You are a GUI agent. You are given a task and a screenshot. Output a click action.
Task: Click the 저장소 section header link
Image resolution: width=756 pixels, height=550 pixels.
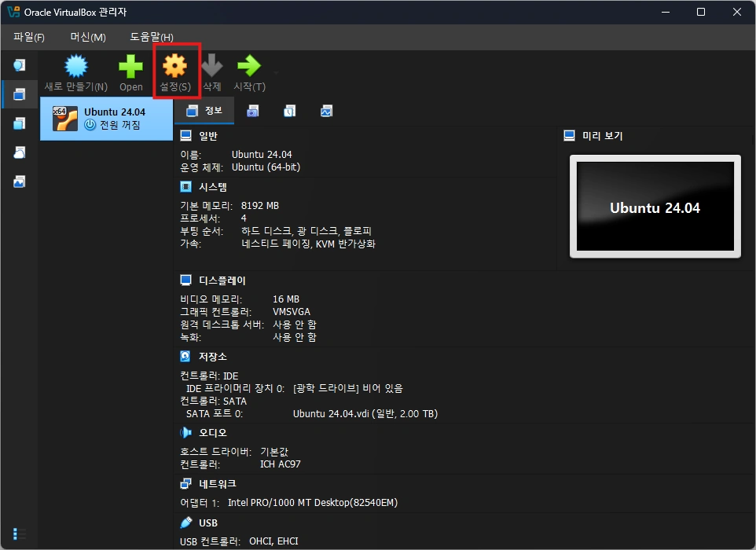[213, 357]
